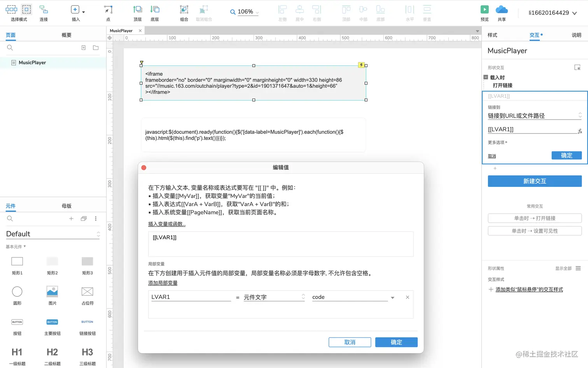Open the 链接到URL或文件路径 dropdown
Viewport: 588px width, 368px height.
coord(535,116)
